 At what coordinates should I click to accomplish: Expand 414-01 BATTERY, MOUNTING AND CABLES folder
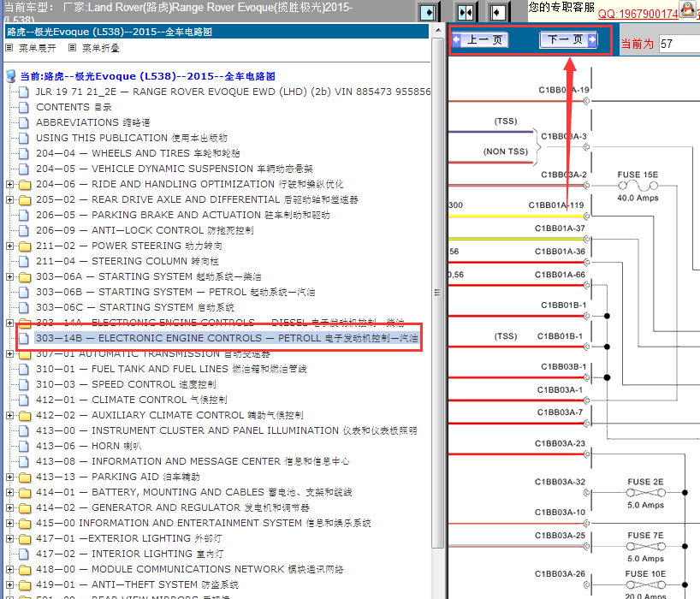click(x=9, y=492)
